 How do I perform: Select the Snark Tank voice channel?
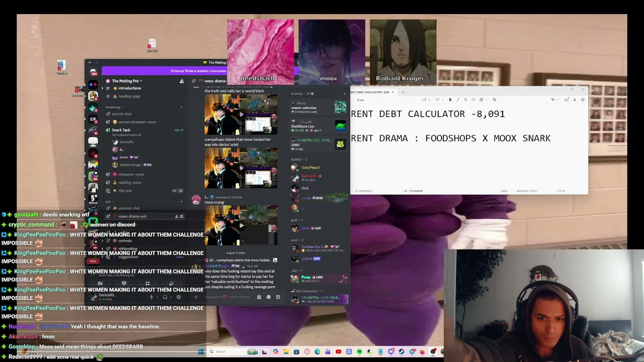[121, 130]
